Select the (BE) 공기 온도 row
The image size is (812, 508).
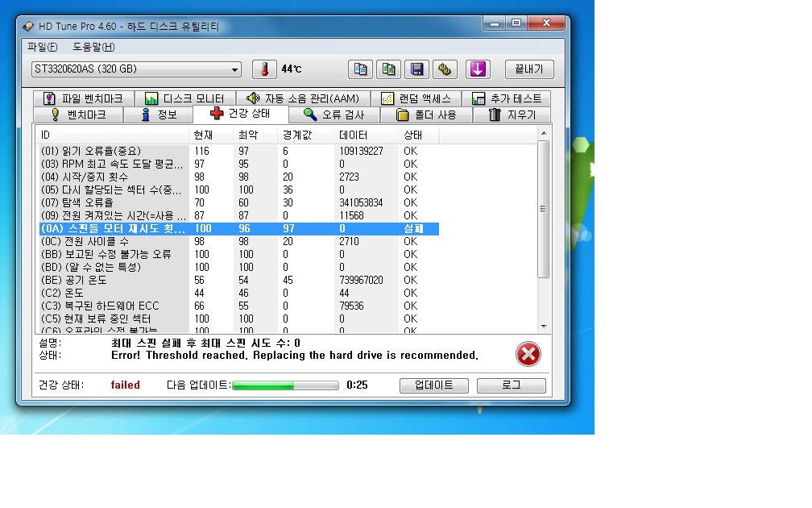point(238,281)
